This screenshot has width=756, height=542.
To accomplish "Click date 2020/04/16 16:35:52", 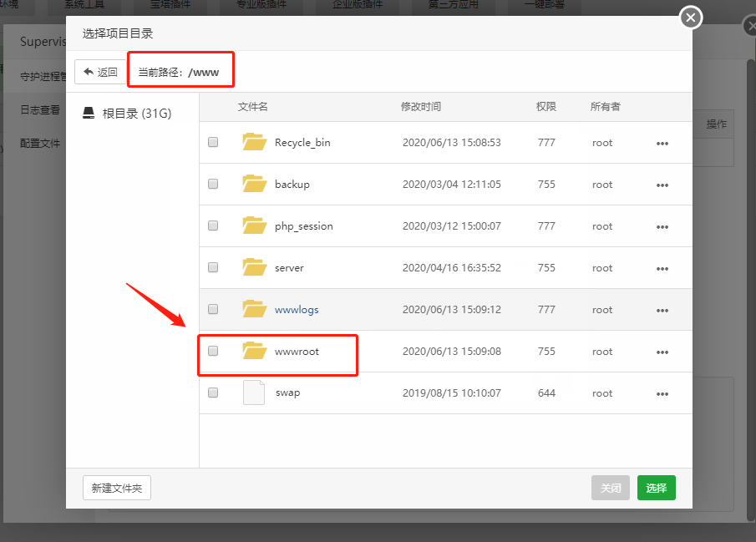I will [x=452, y=267].
